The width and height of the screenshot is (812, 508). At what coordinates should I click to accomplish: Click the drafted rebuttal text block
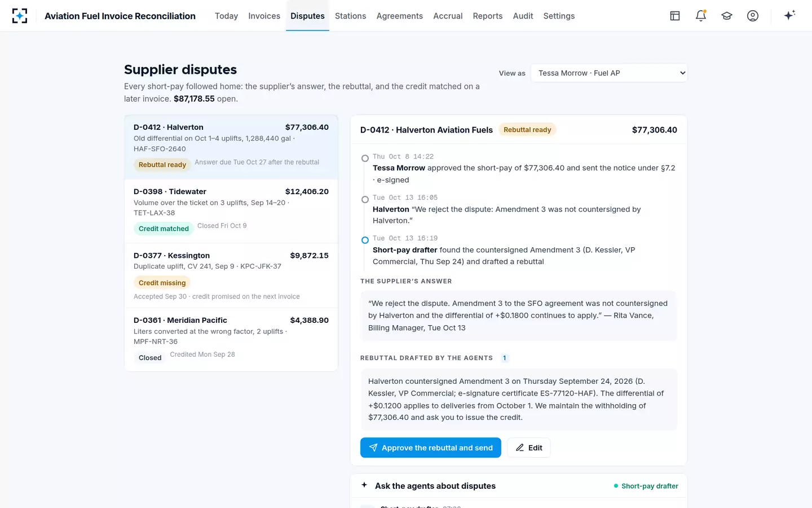519,400
